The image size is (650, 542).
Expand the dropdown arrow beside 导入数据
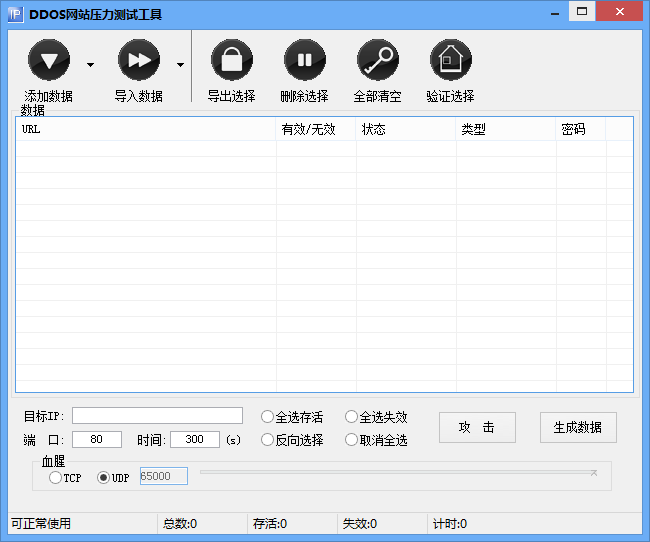click(180, 65)
